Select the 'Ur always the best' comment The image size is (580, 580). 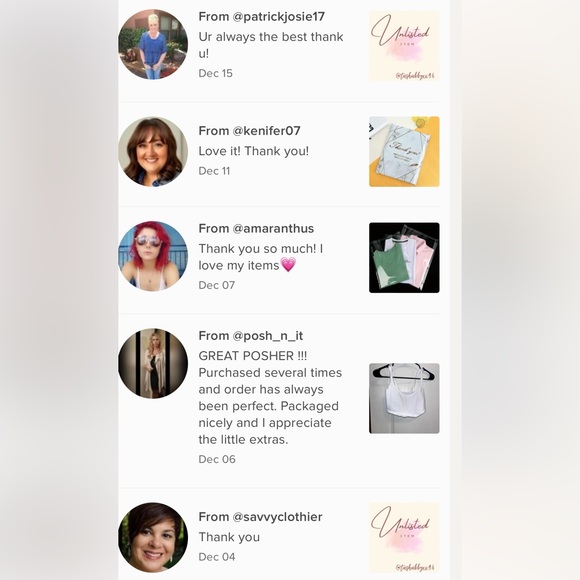coord(271,45)
